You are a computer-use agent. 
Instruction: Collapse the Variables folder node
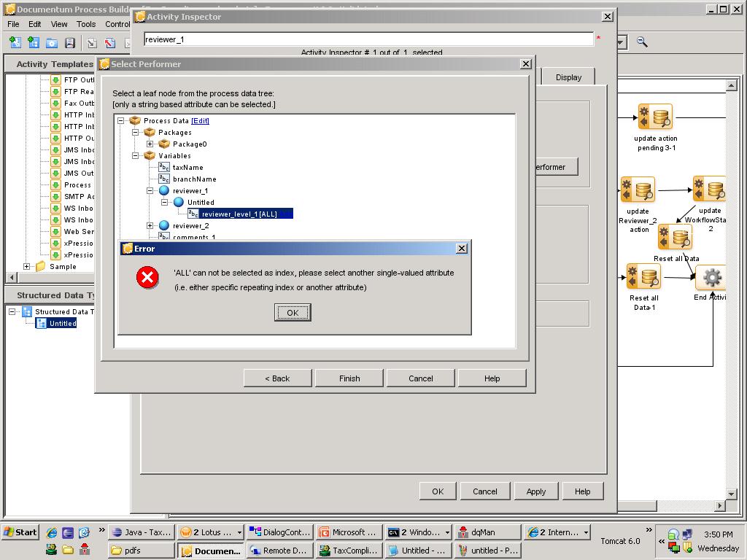[x=135, y=156]
